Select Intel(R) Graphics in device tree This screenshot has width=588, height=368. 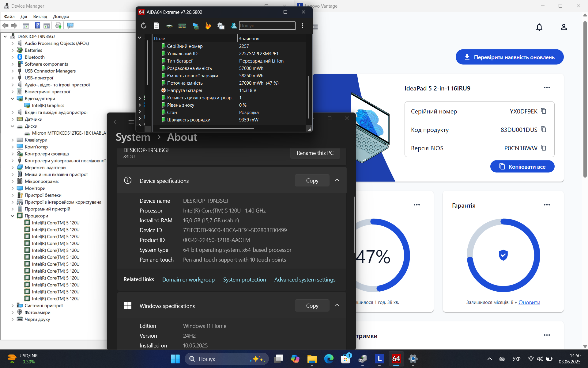(48, 105)
